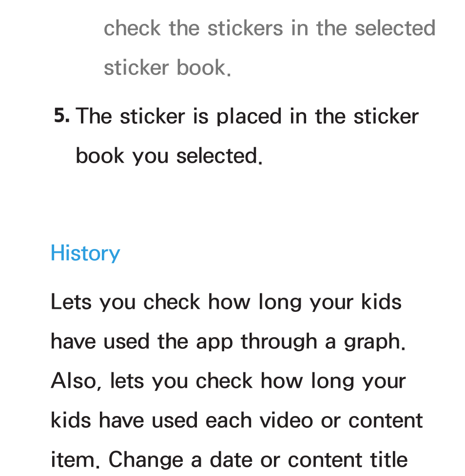Image resolution: width=465 pixels, height=476 pixels.
Task: Click the line "kids have used each video or content"
Action: coord(236,421)
